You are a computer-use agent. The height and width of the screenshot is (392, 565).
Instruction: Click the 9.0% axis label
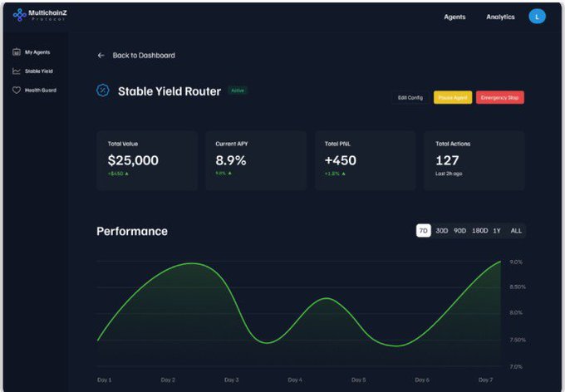[516, 262]
